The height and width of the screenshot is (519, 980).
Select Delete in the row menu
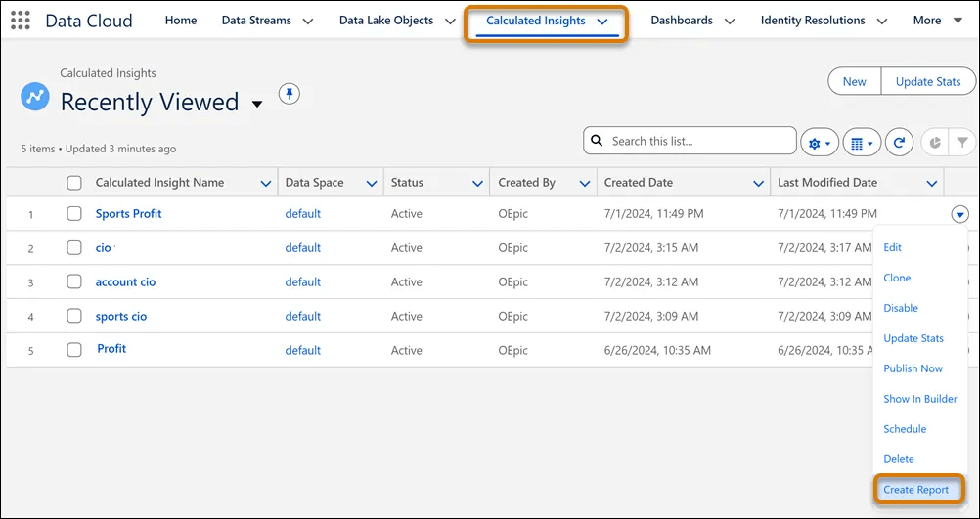[x=898, y=459]
